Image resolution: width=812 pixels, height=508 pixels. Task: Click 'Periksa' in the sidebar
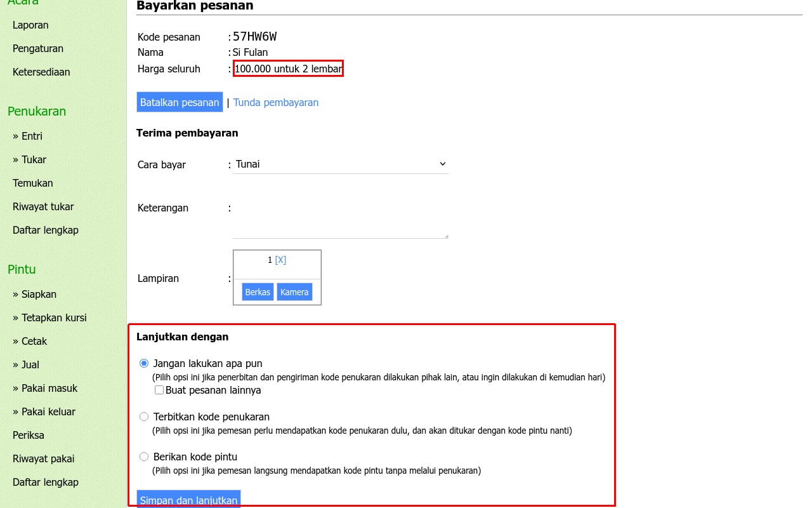click(29, 436)
